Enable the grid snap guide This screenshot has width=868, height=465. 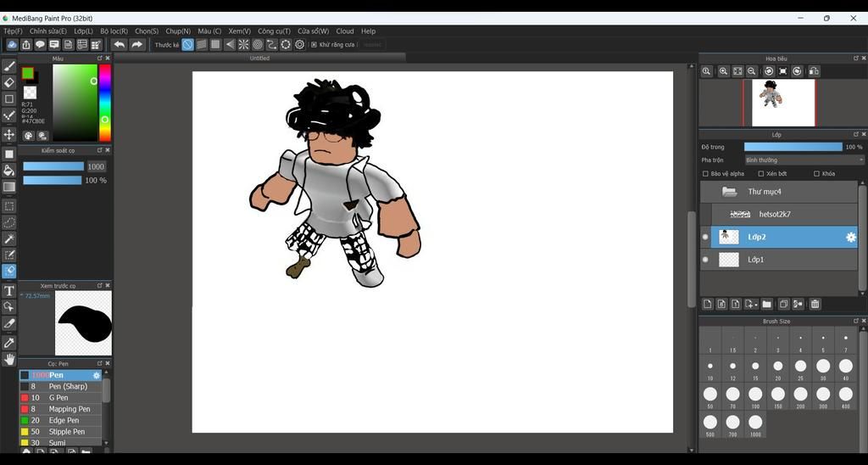(x=215, y=44)
